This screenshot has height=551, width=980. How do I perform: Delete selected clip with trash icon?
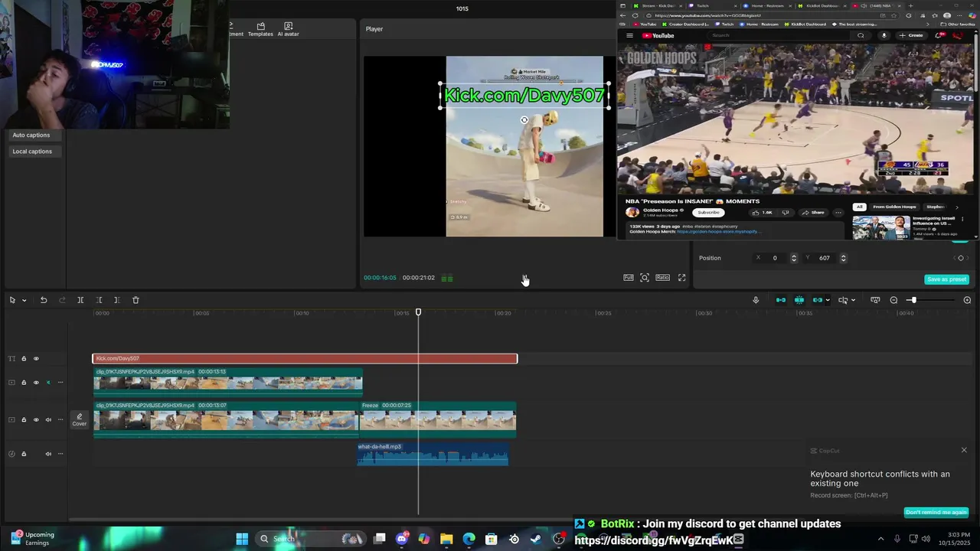click(136, 300)
